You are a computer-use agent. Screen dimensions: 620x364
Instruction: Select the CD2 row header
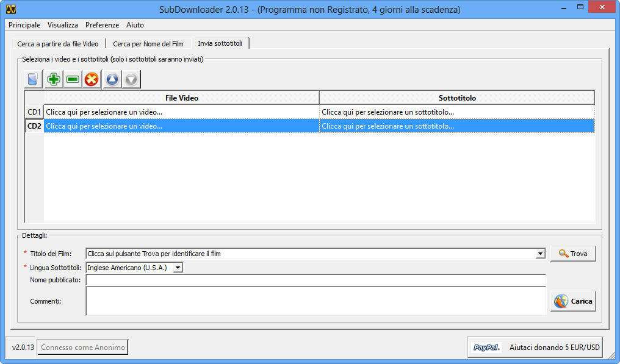(x=34, y=126)
